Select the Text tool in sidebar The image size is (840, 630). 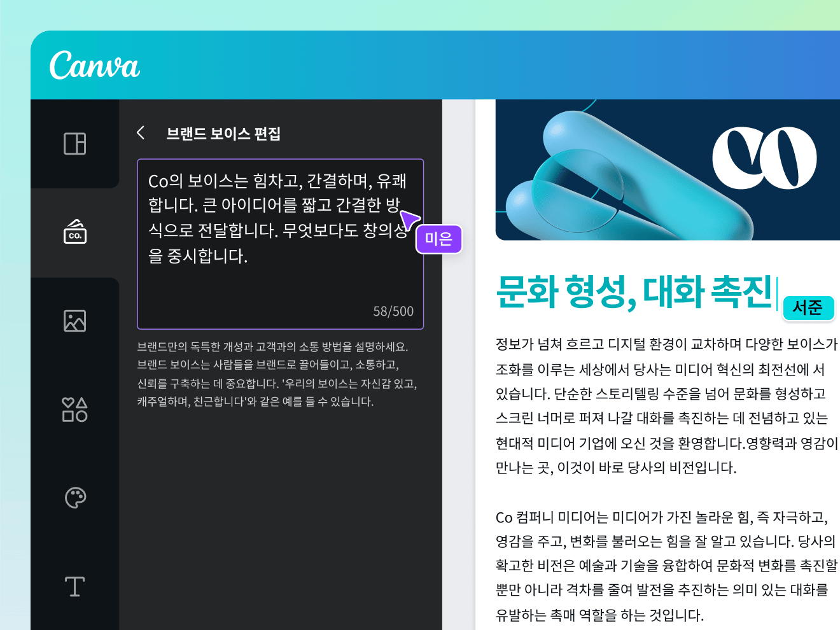click(75, 586)
